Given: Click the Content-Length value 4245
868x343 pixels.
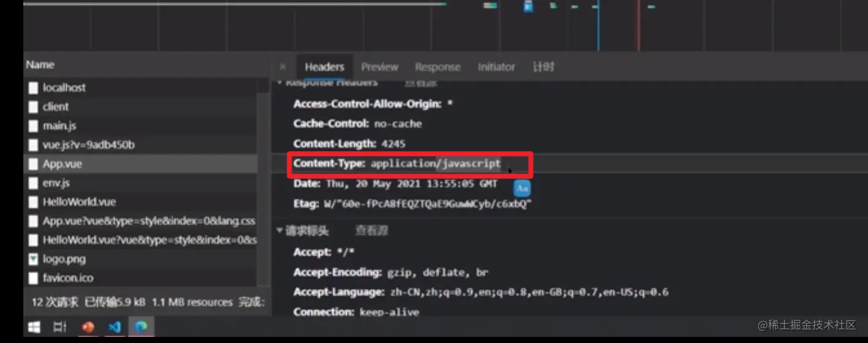Looking at the screenshot, I should [393, 144].
